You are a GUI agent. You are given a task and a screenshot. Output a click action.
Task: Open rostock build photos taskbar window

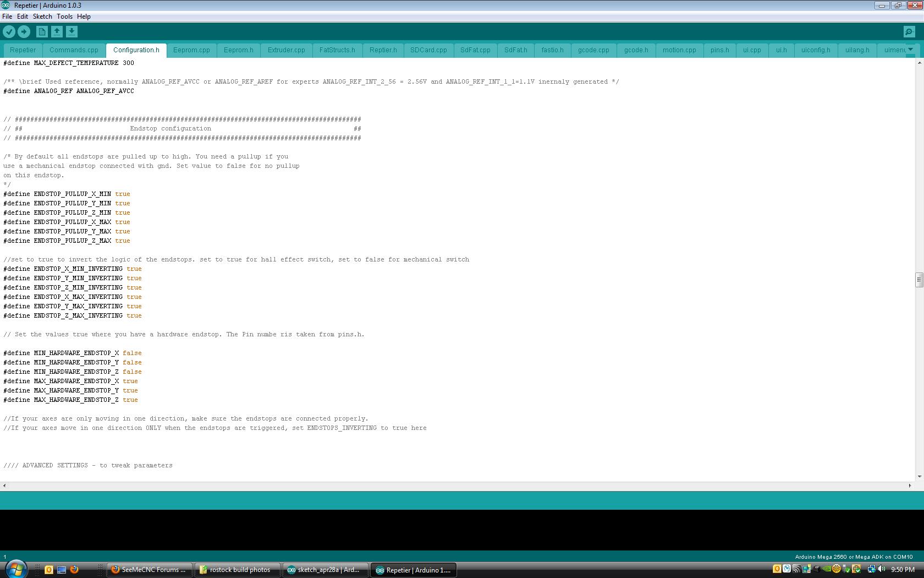point(237,570)
